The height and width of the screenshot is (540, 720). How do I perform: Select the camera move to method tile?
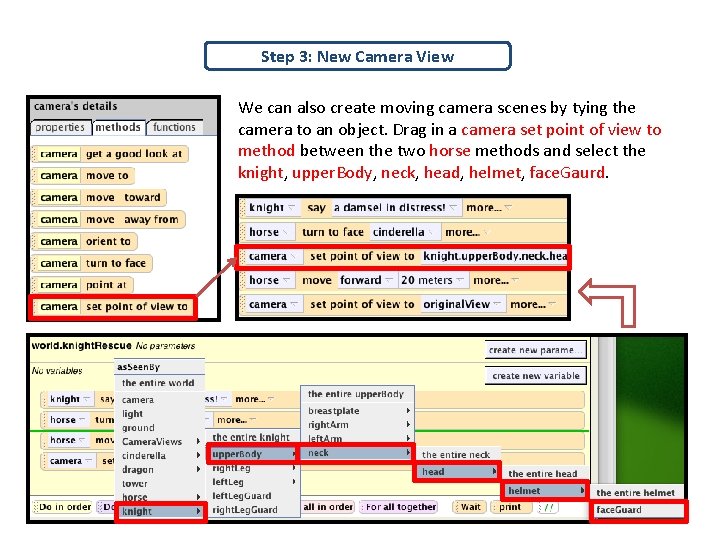coord(84,175)
